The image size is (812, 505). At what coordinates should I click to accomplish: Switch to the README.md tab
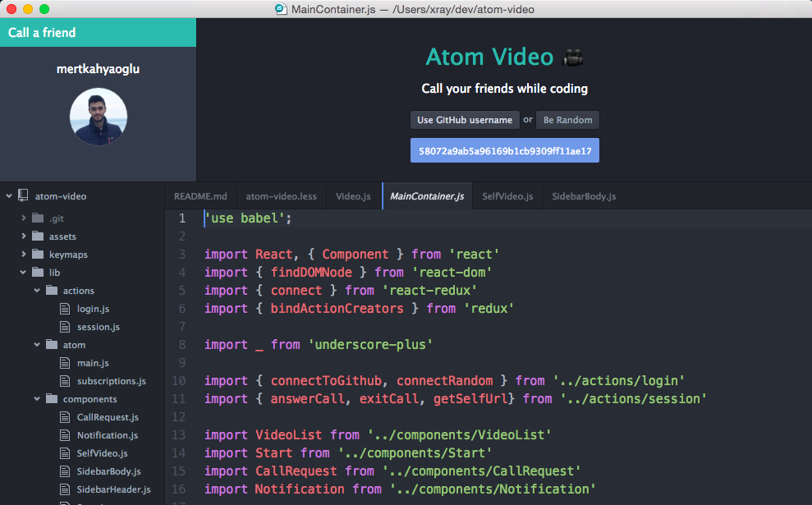(200, 196)
